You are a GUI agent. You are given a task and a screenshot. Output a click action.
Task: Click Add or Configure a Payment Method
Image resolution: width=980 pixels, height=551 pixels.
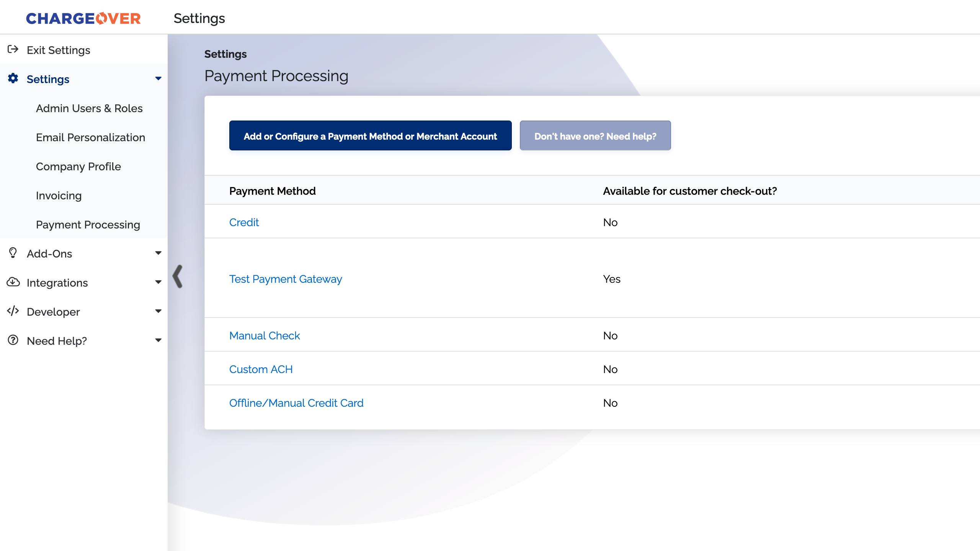click(x=370, y=136)
